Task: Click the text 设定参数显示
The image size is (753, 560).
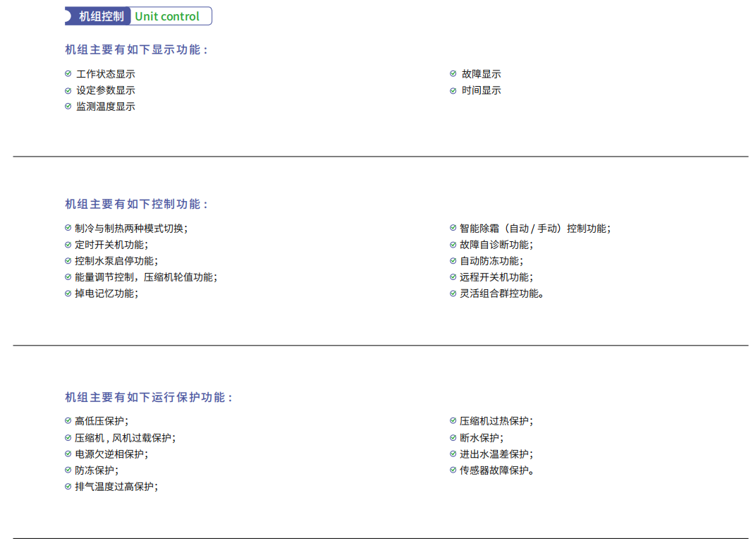Action: (106, 90)
